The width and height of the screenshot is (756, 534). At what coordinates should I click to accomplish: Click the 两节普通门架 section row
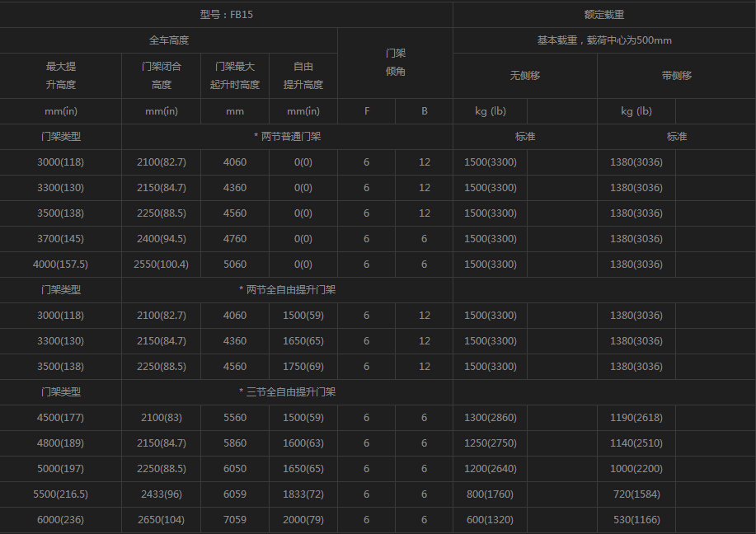[287, 137]
